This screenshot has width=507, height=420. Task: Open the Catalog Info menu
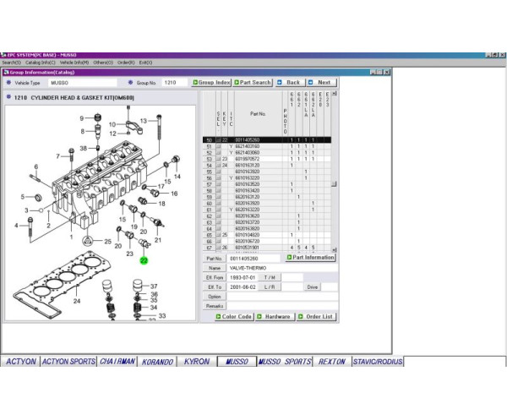pyautogui.click(x=41, y=63)
